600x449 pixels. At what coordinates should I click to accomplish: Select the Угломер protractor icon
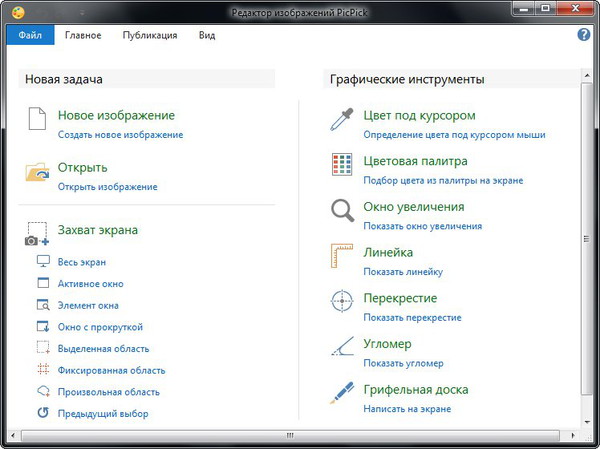click(343, 348)
